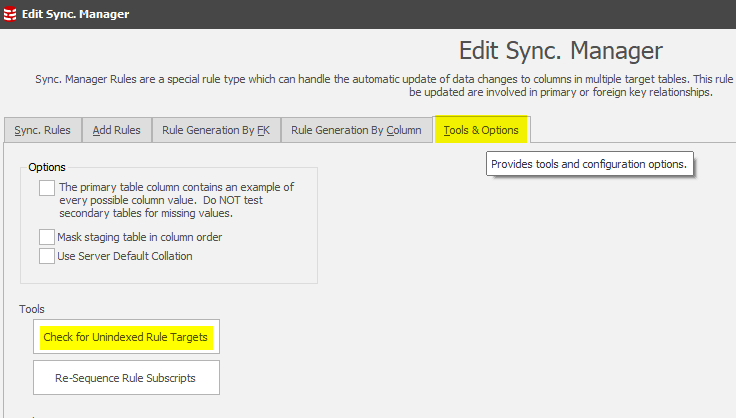Screen dimensions: 736x418
Task: Click the highlighted Tools & Options tab
Action: click(481, 130)
